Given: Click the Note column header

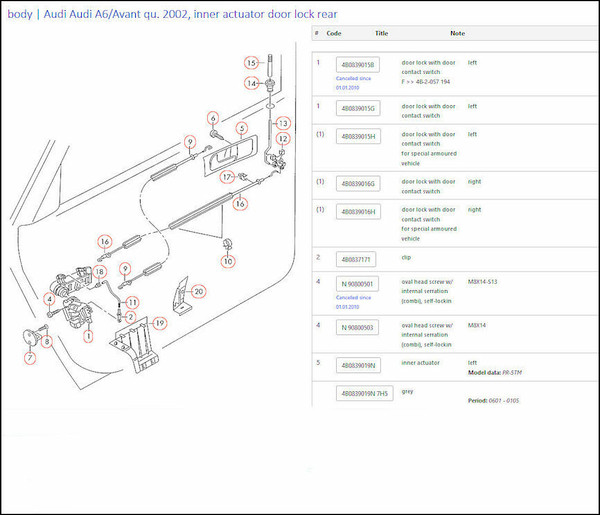Looking at the screenshot, I should 457,33.
